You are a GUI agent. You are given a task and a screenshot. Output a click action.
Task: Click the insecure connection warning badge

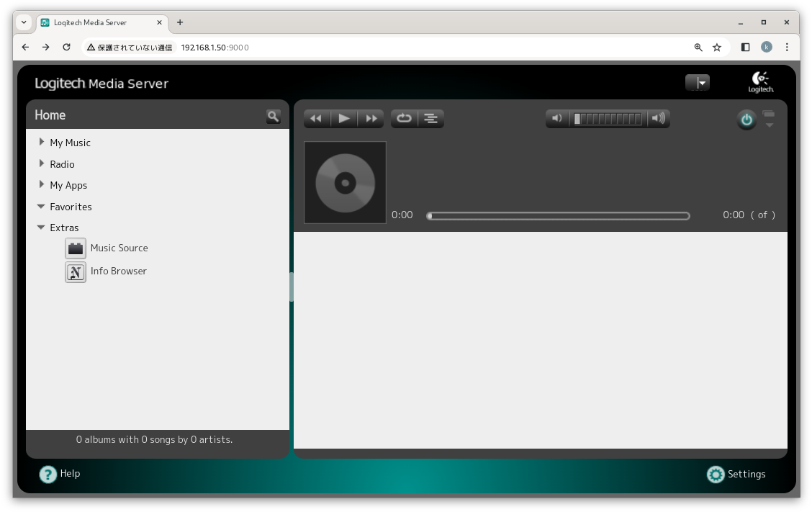130,48
